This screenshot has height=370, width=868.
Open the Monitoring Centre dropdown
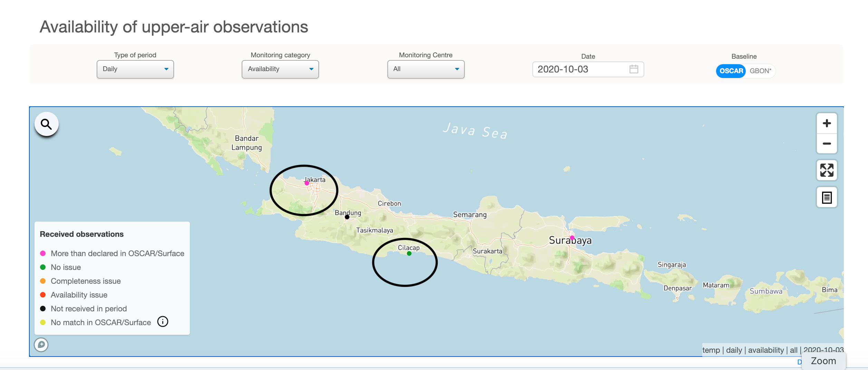(x=426, y=69)
